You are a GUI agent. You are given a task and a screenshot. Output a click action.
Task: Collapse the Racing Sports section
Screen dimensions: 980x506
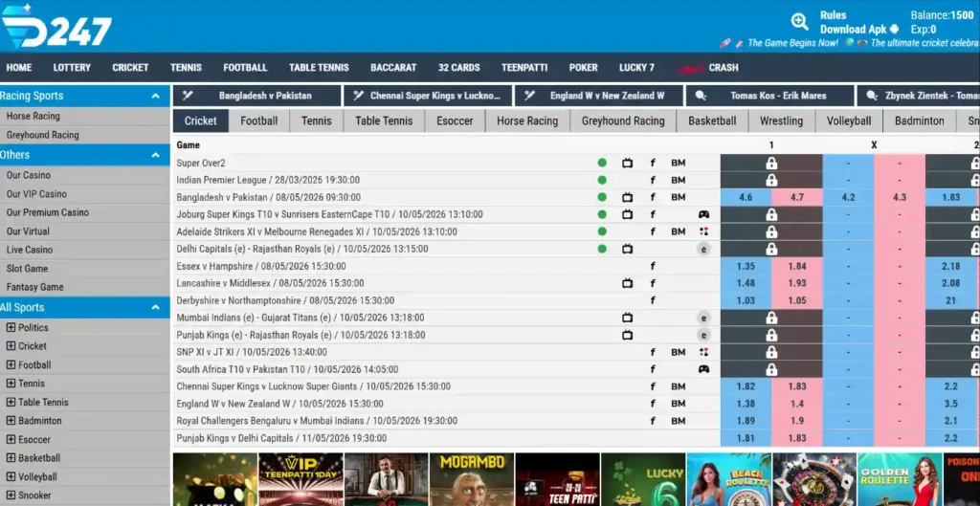click(x=156, y=97)
